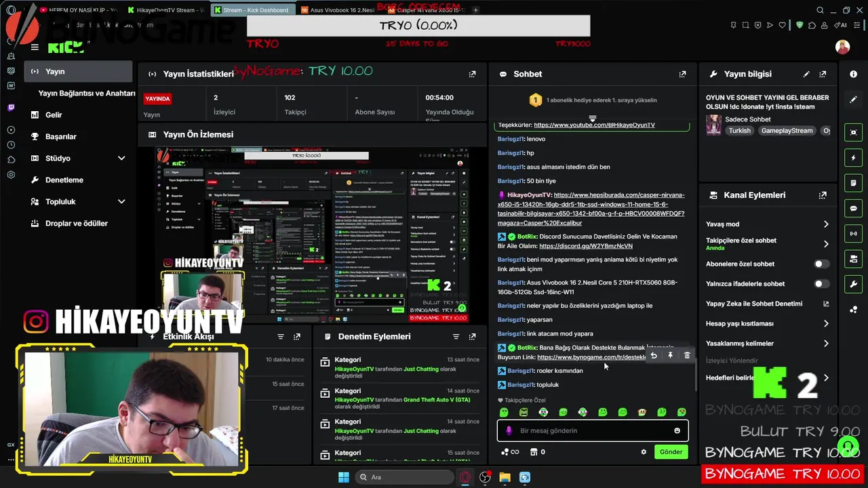Open Takipçilere özel sohbet options chevron
The width and height of the screenshot is (868, 488).
click(x=826, y=244)
